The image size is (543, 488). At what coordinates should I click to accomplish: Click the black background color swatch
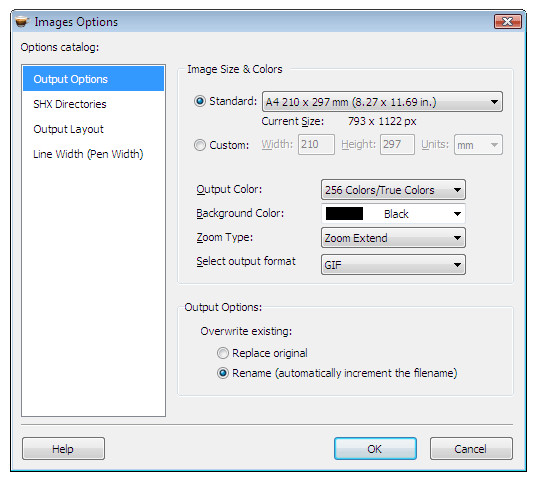344,214
